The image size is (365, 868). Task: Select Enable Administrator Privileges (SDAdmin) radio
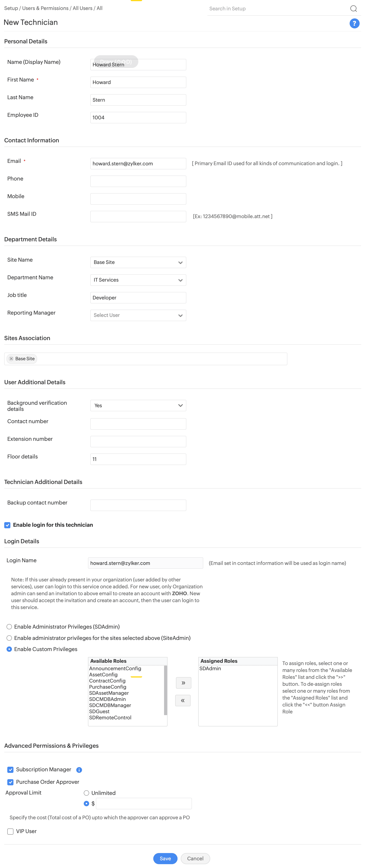9,627
